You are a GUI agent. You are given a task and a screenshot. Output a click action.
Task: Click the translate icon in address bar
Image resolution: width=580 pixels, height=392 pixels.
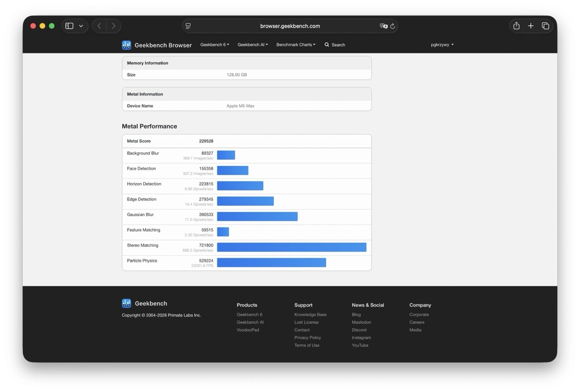pos(383,26)
